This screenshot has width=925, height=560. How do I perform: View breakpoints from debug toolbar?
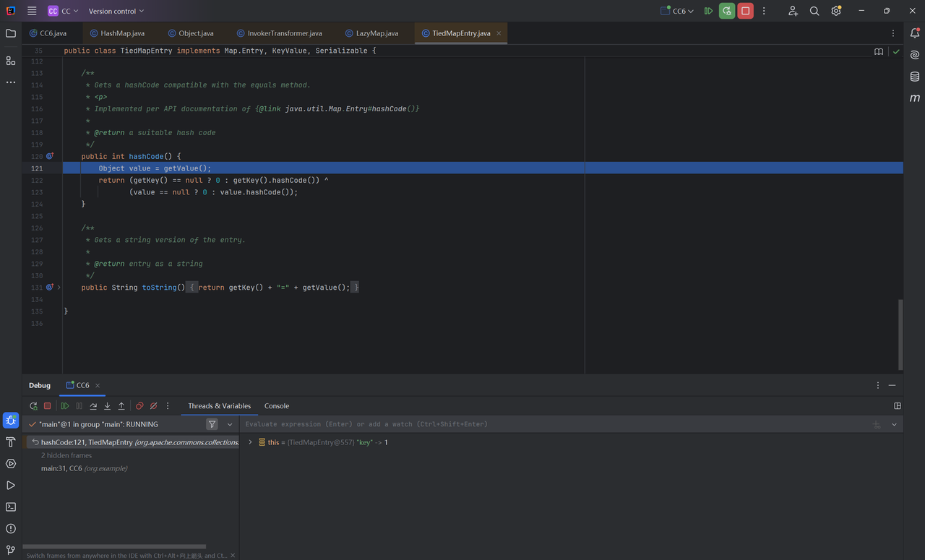pyautogui.click(x=139, y=406)
